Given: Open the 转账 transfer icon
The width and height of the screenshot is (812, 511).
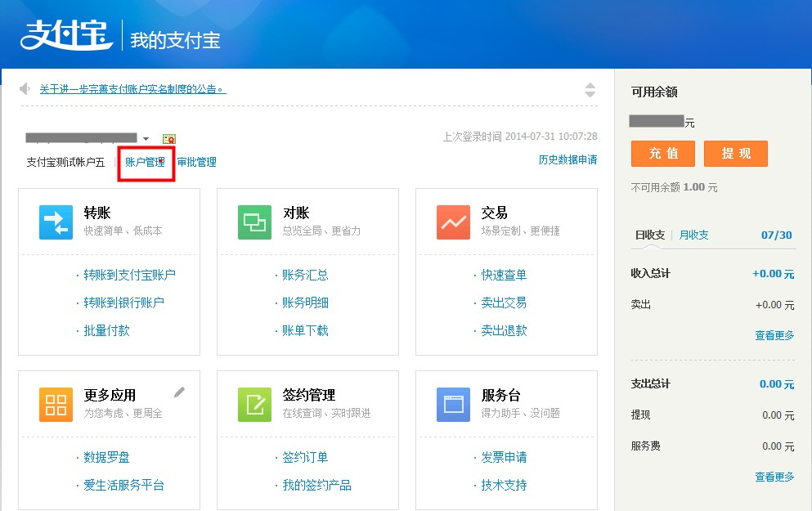Looking at the screenshot, I should [x=56, y=222].
